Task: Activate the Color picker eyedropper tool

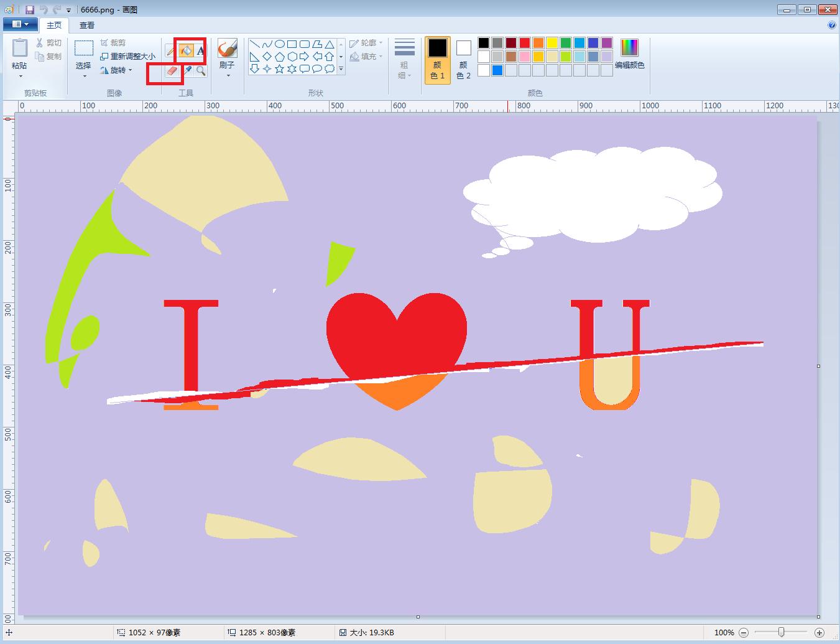Action: point(187,71)
